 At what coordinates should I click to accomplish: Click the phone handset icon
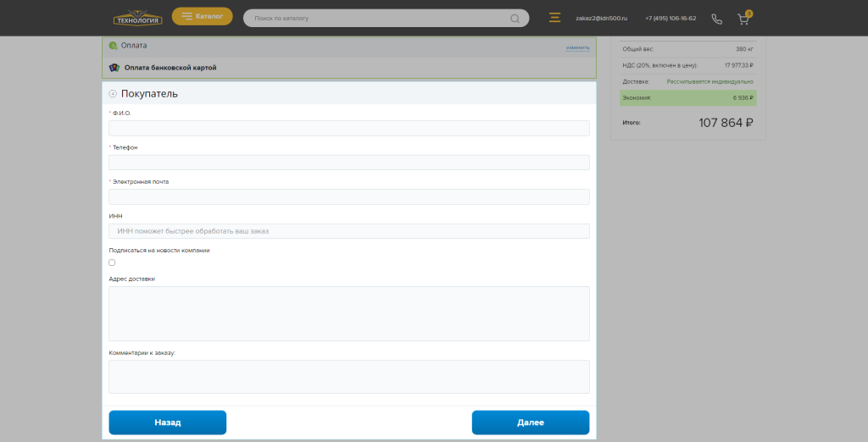tap(717, 19)
